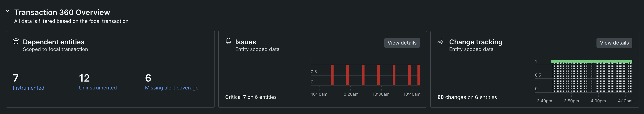Click the last red issue bar after 10:40am

click(418, 75)
